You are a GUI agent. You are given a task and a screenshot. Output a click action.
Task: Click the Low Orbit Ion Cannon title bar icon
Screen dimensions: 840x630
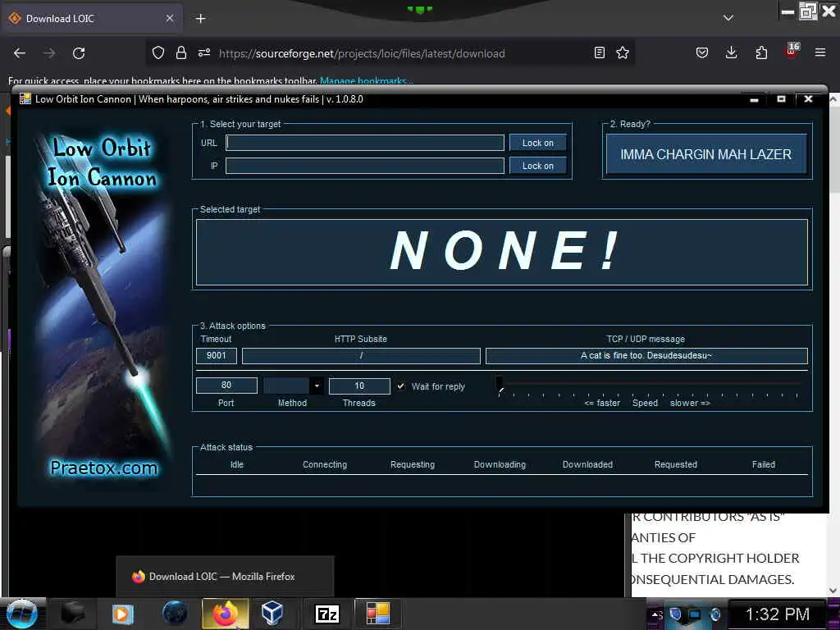click(x=25, y=98)
